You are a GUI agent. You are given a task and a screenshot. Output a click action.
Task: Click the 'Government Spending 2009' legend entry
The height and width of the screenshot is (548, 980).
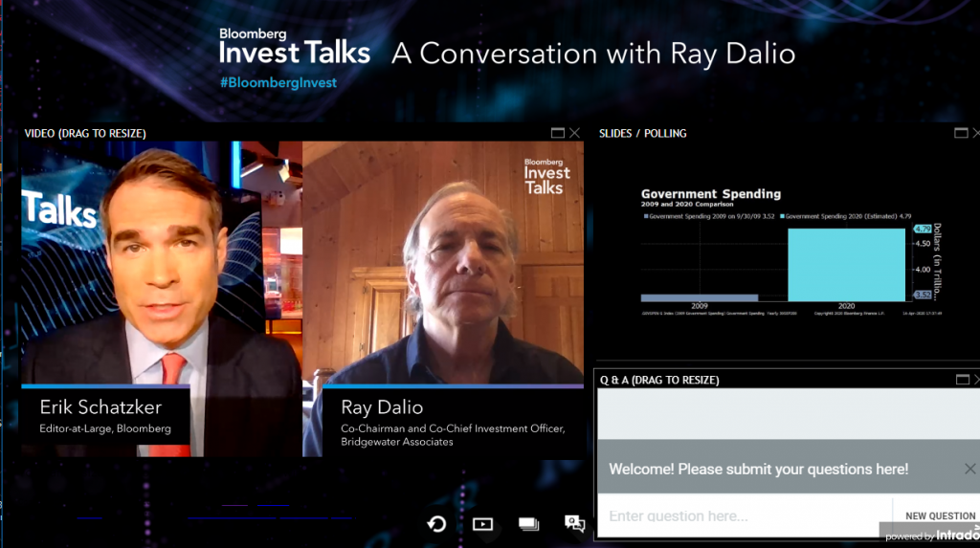(709, 216)
